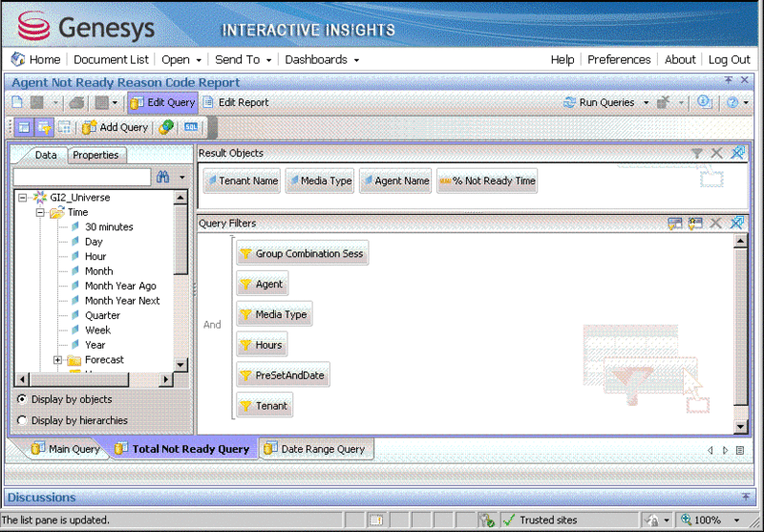
Task: Switch to the Data tab
Action: pyautogui.click(x=45, y=155)
